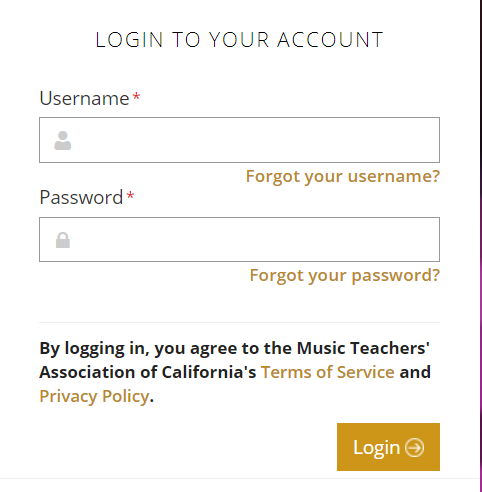Click 'Music Teachers' Association of California's' text
This screenshot has width=482, height=492.
[x=234, y=360]
